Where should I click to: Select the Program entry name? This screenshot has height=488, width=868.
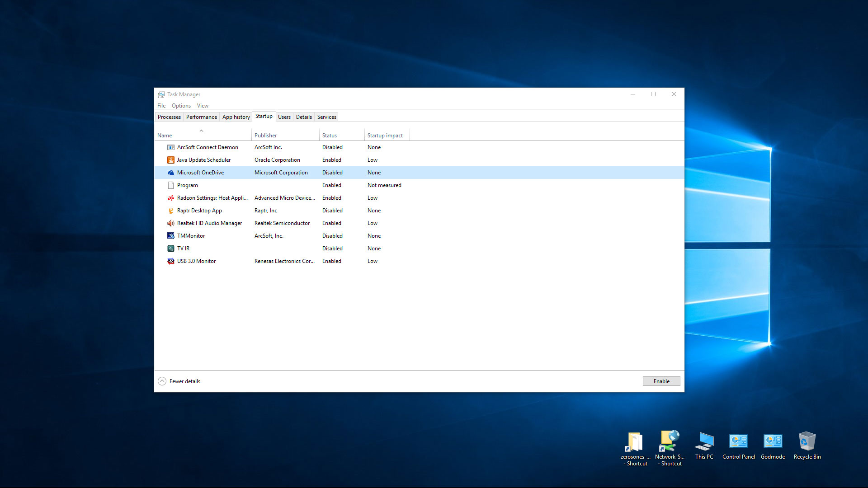click(188, 185)
